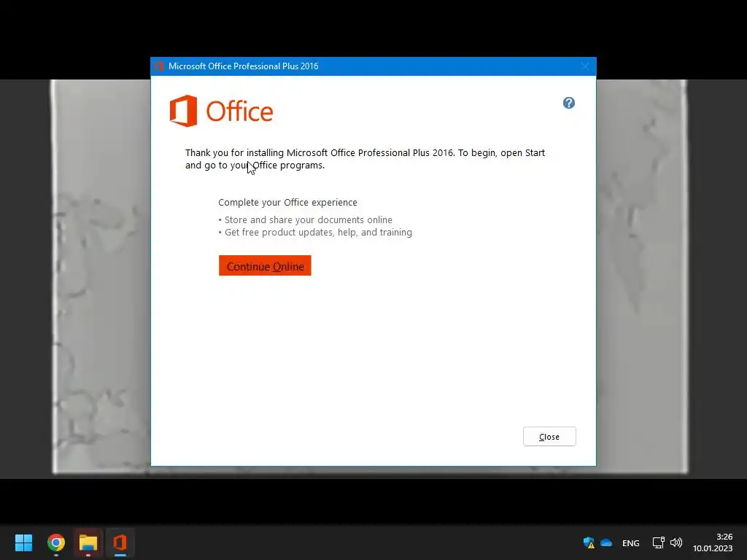This screenshot has width=747, height=560.
Task: Switch the ENG input language
Action: tap(631, 542)
